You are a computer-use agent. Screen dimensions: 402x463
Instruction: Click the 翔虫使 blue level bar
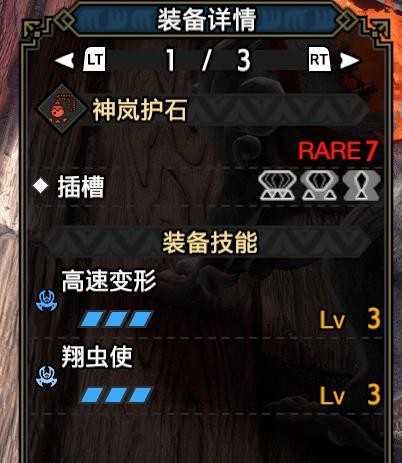click(116, 395)
